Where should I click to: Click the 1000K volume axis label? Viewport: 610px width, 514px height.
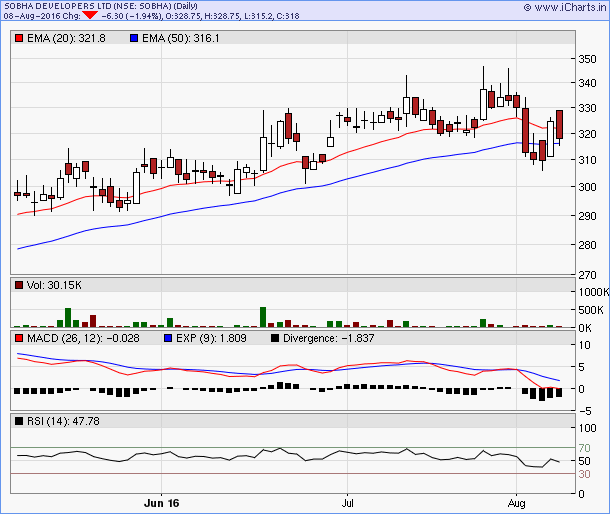point(594,292)
